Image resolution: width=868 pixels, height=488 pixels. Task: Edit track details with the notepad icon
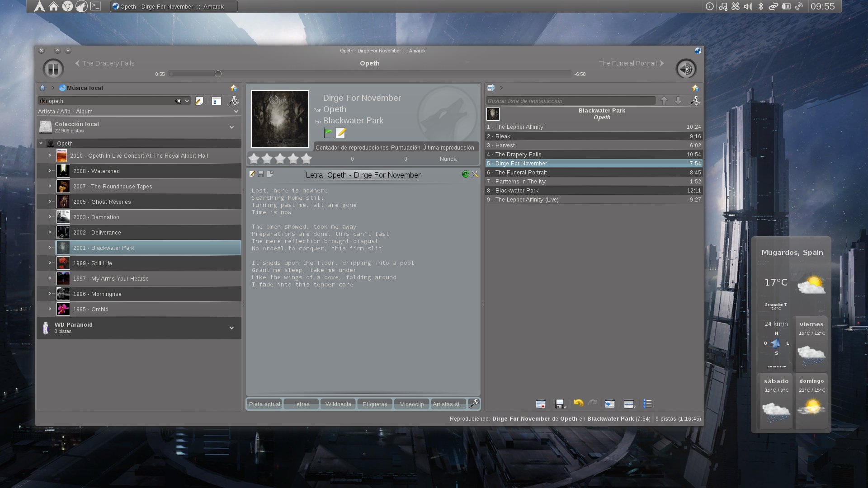tap(341, 133)
